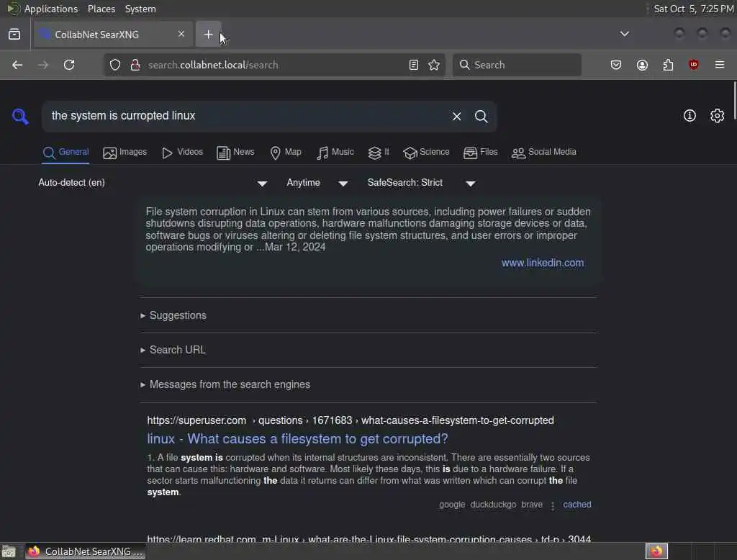The width and height of the screenshot is (737, 560).
Task: Open the extensions puzzle icon
Action: (668, 65)
